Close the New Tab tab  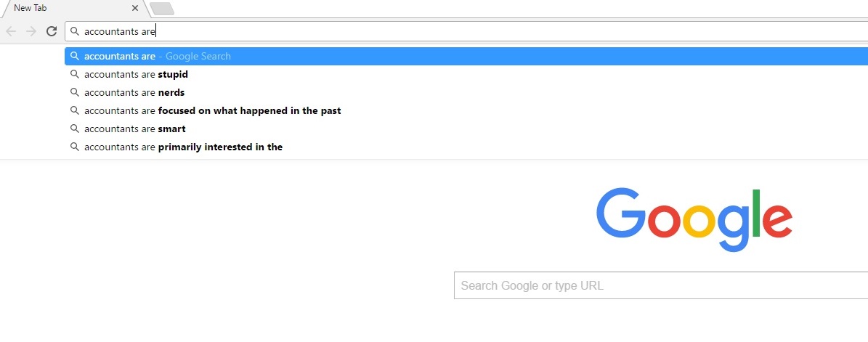135,8
